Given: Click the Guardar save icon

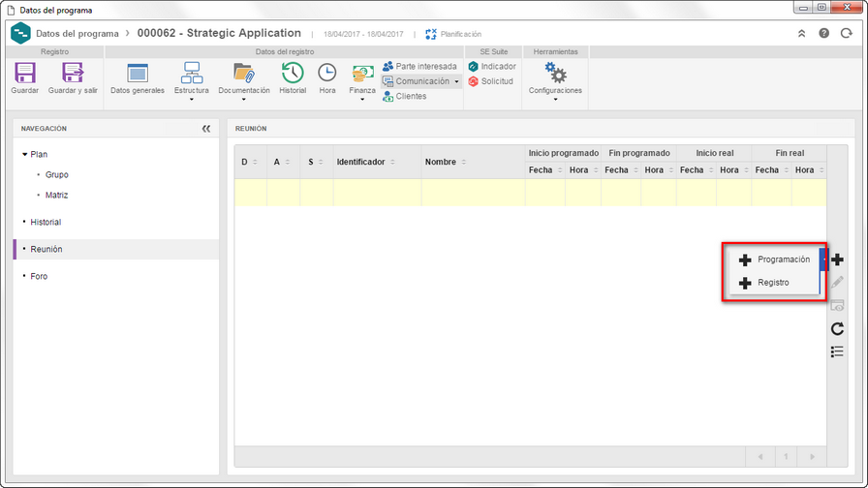Looking at the screenshot, I should (x=25, y=73).
